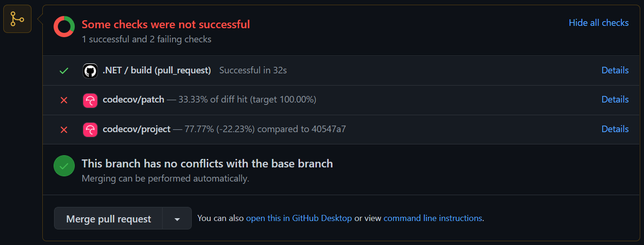This screenshot has width=644, height=245.
Task: Open merge method dropdown arrow
Action: click(x=177, y=219)
